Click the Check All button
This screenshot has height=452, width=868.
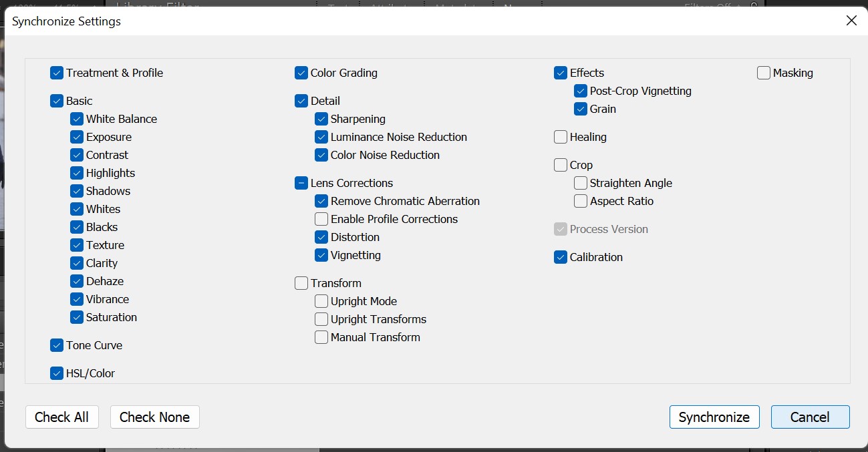tap(61, 417)
